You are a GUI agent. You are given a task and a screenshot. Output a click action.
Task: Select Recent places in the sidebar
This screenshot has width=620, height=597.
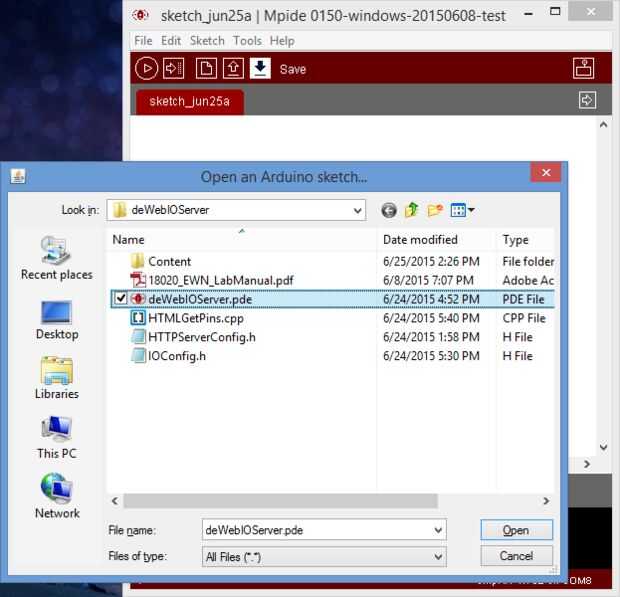pyautogui.click(x=57, y=258)
